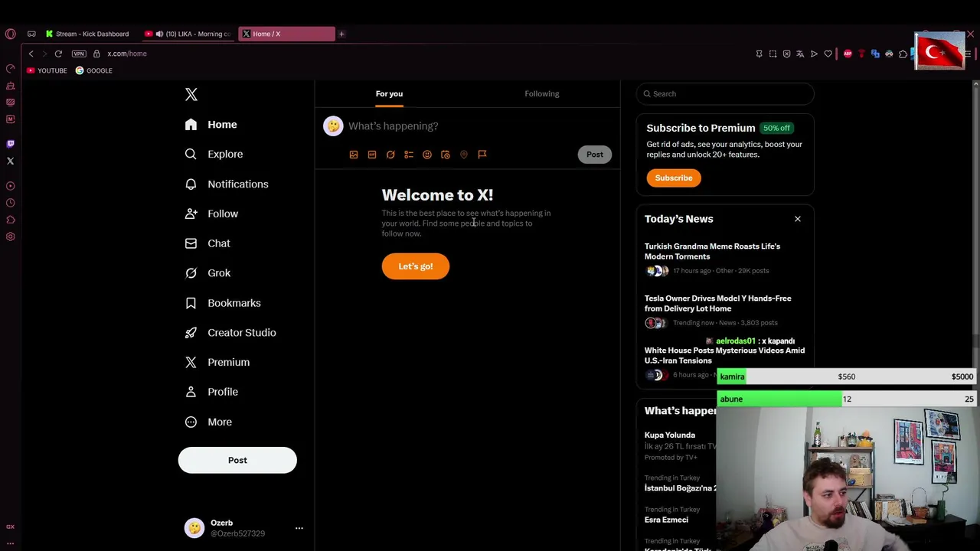Open Turkish Grandma Meme news story

pyautogui.click(x=724, y=258)
